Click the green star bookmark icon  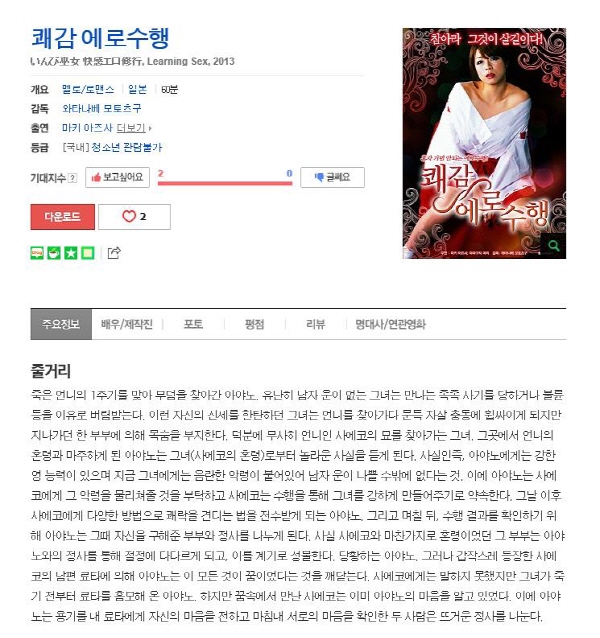(71, 253)
